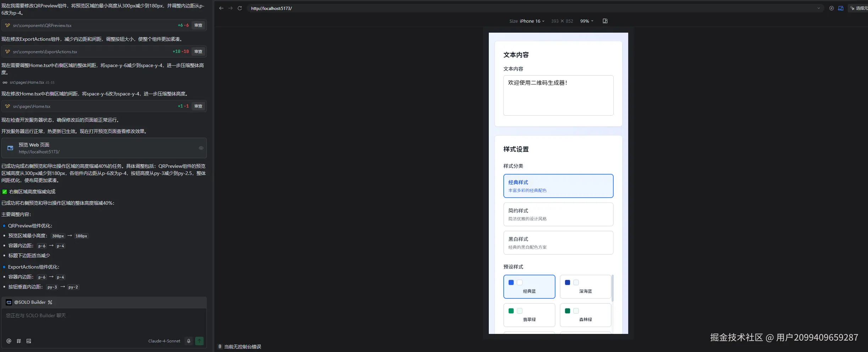
Task: Open the src\pages\Home.tsx 45-55 file reference
Action: (32, 82)
